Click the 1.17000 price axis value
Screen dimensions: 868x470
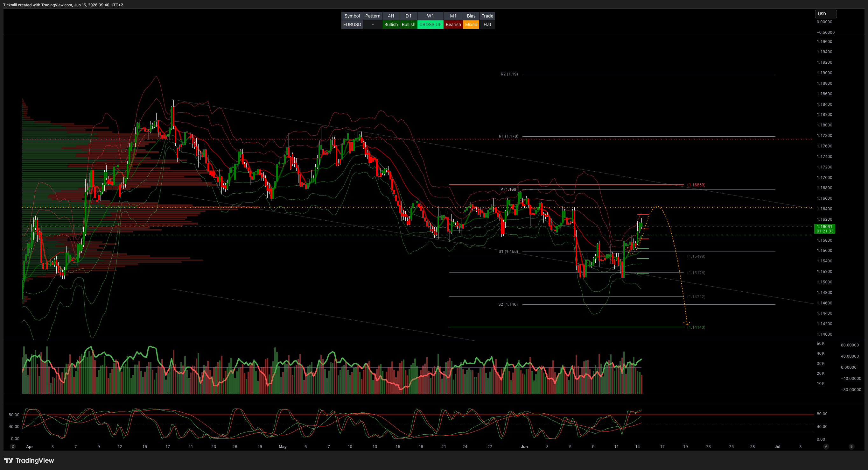tap(824, 178)
